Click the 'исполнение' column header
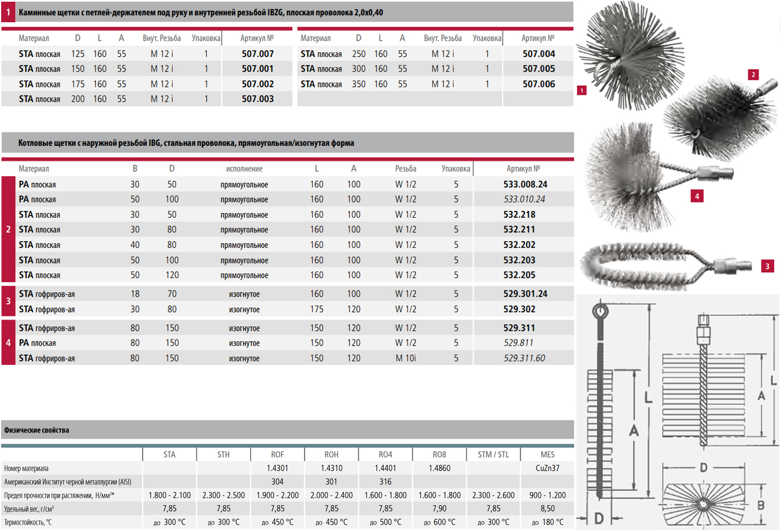 coord(244,169)
